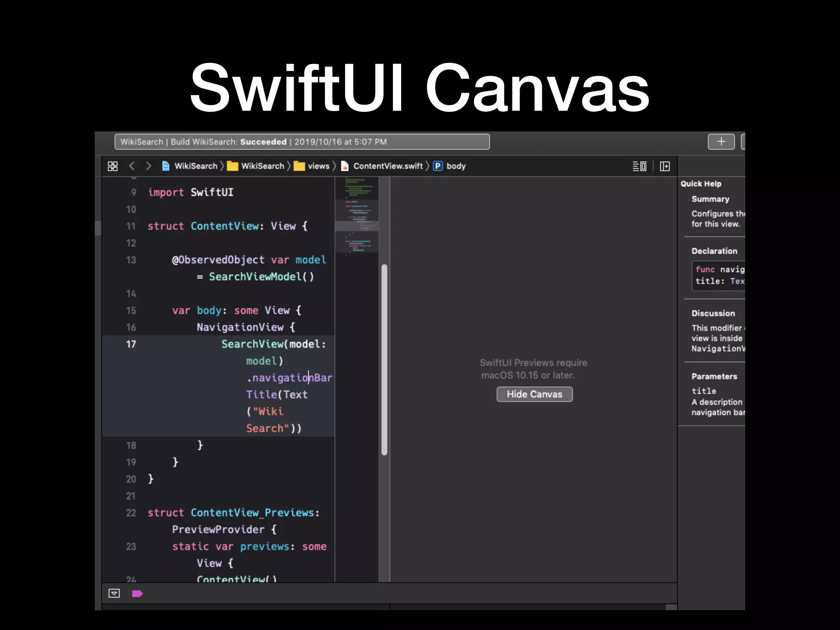Screen dimensions: 840x630
Task: Toggle the debug area show/hide button
Action: tap(114, 593)
